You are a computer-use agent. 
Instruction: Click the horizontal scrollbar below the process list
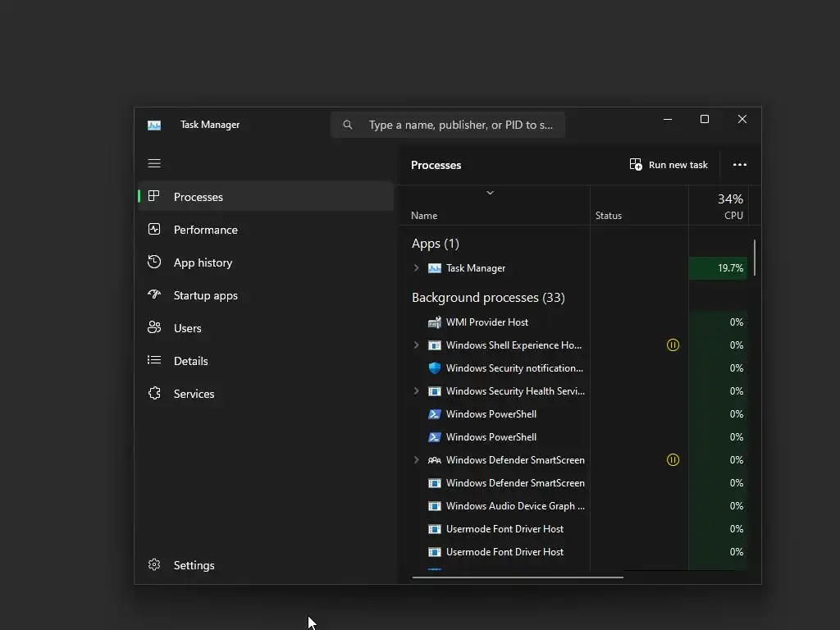[518, 577]
